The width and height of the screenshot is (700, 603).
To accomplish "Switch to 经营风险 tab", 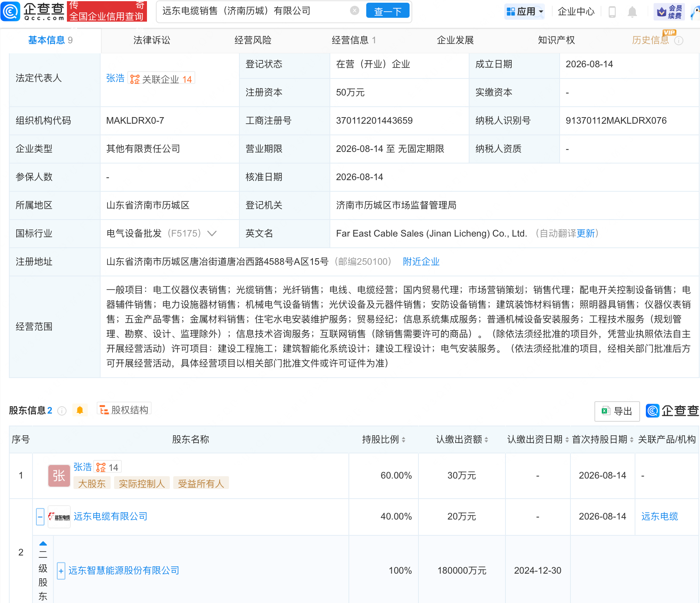I will click(x=253, y=40).
